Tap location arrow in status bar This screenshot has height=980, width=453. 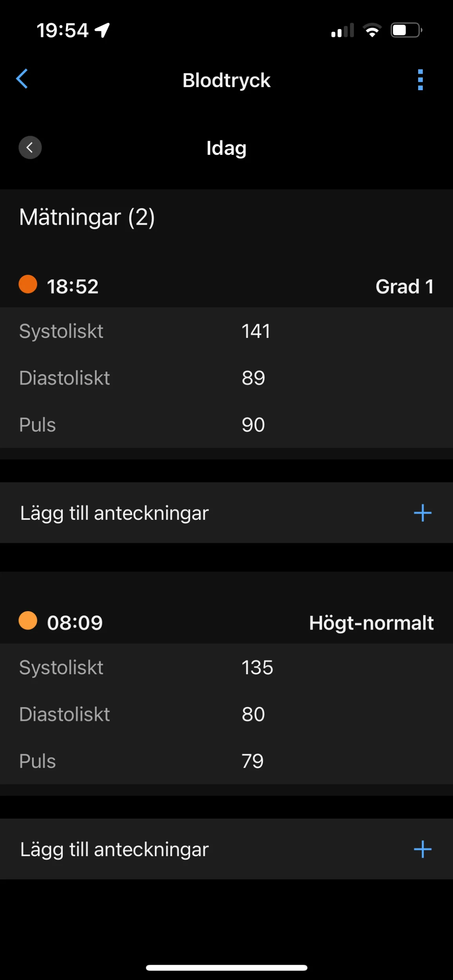(x=102, y=30)
